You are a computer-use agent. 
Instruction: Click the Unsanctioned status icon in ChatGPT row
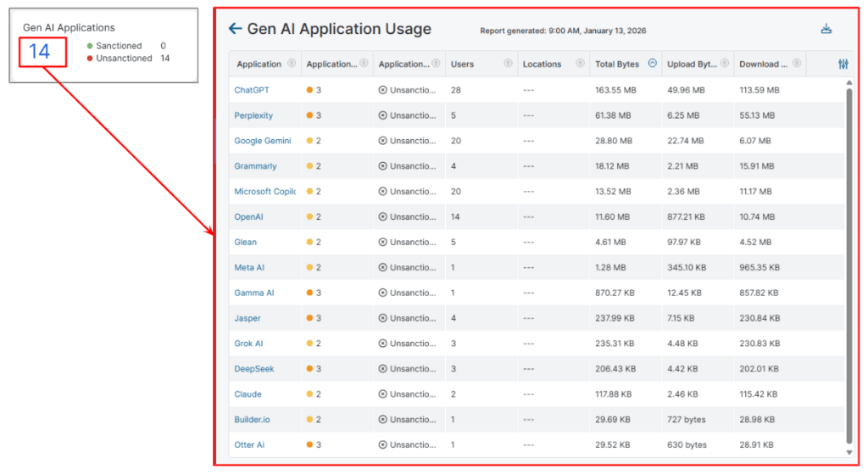click(x=382, y=90)
